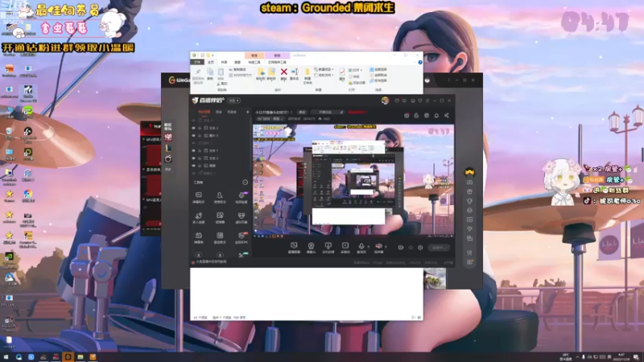This screenshot has height=362, width=644.
Task: Click the phone screen cast icon in streaming toolbar
Action: (x=328, y=246)
